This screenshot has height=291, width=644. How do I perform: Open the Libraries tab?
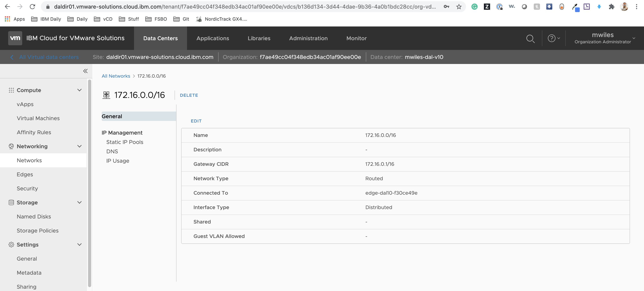tap(259, 38)
